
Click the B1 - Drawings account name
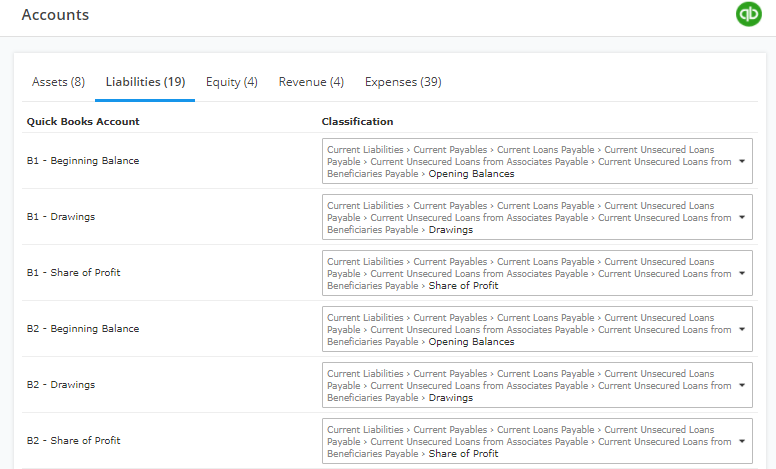pos(61,217)
